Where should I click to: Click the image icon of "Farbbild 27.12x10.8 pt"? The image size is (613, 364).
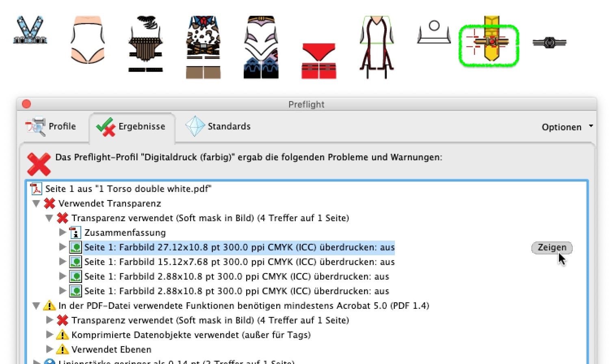click(76, 247)
